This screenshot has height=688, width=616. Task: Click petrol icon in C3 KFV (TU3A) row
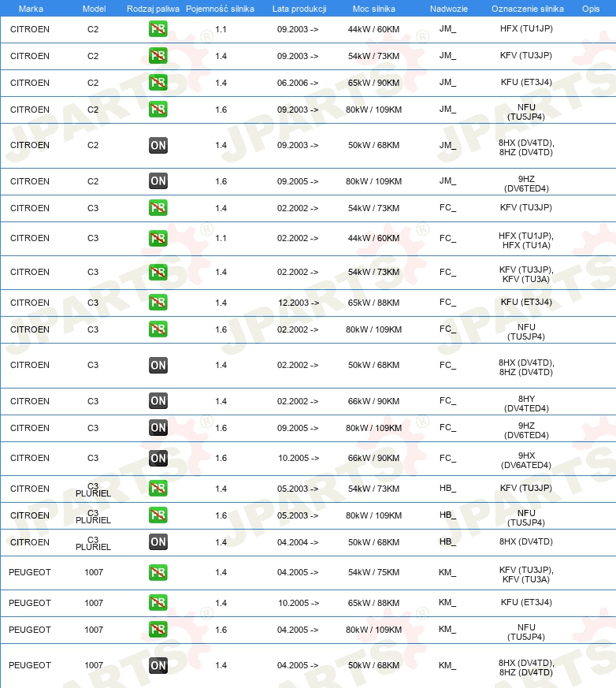pyautogui.click(x=158, y=272)
